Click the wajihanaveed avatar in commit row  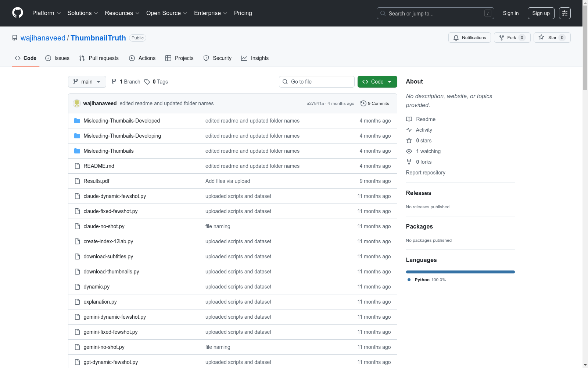click(77, 103)
